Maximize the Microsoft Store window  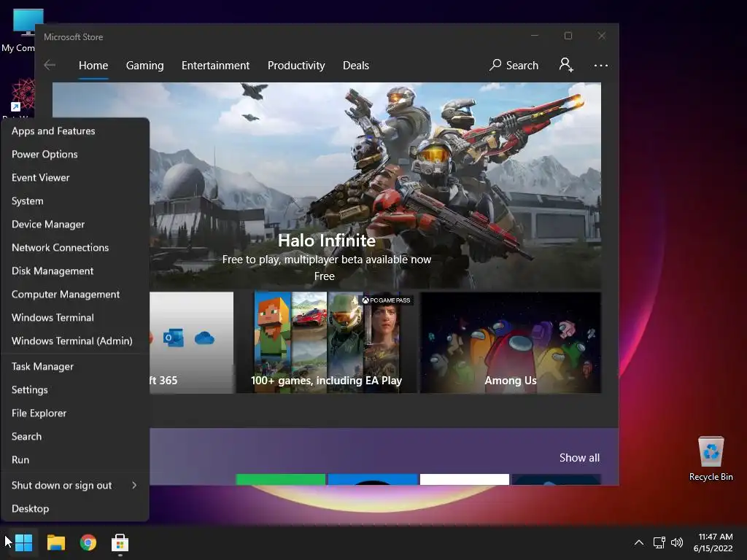[568, 36]
